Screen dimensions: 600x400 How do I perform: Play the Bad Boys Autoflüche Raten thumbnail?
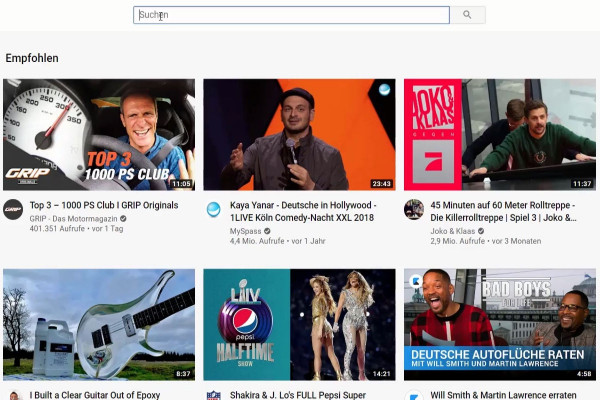tap(500, 325)
